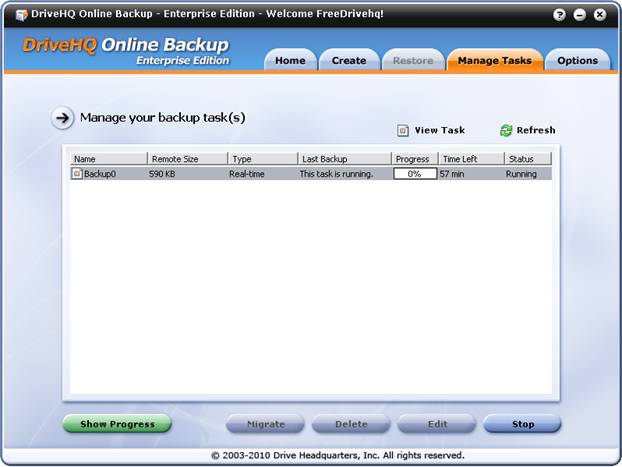Close the DriveHQ Online Backup window
622x467 pixels.
tap(600, 15)
